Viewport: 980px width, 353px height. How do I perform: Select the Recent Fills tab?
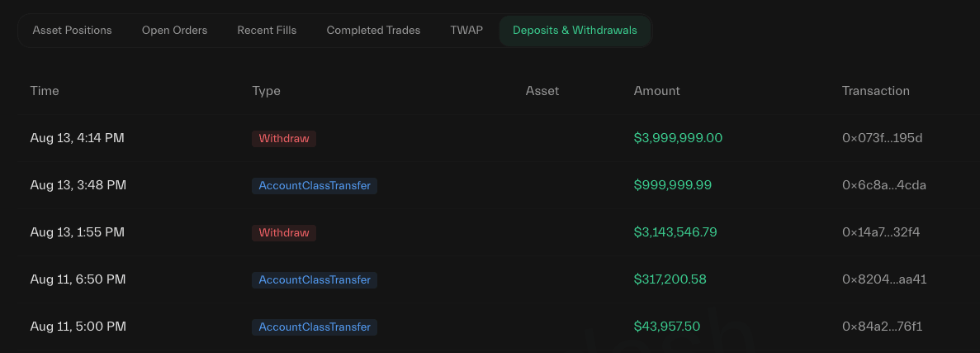[x=267, y=30]
